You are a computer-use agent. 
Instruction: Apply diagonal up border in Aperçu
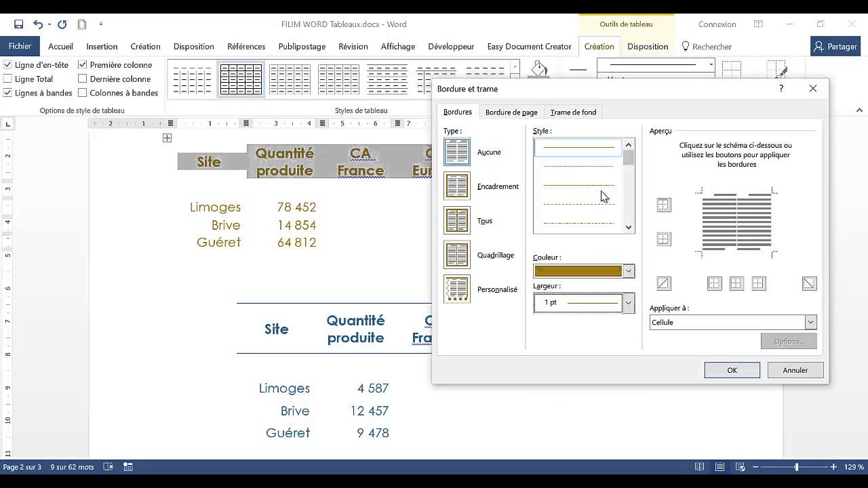coord(664,283)
